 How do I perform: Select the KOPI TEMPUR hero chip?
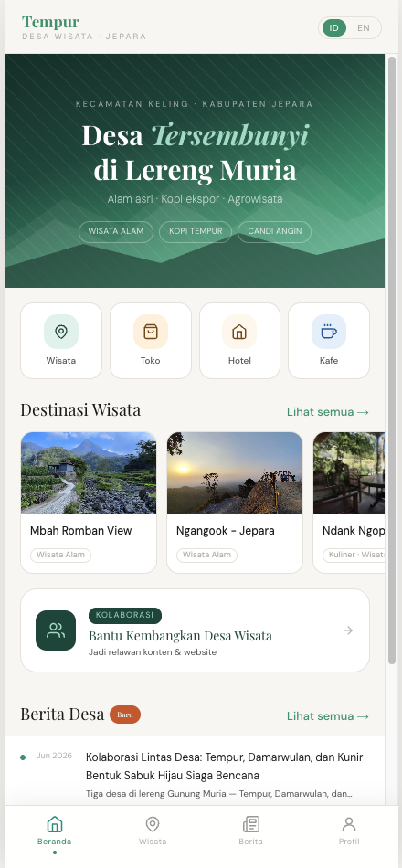click(x=196, y=231)
